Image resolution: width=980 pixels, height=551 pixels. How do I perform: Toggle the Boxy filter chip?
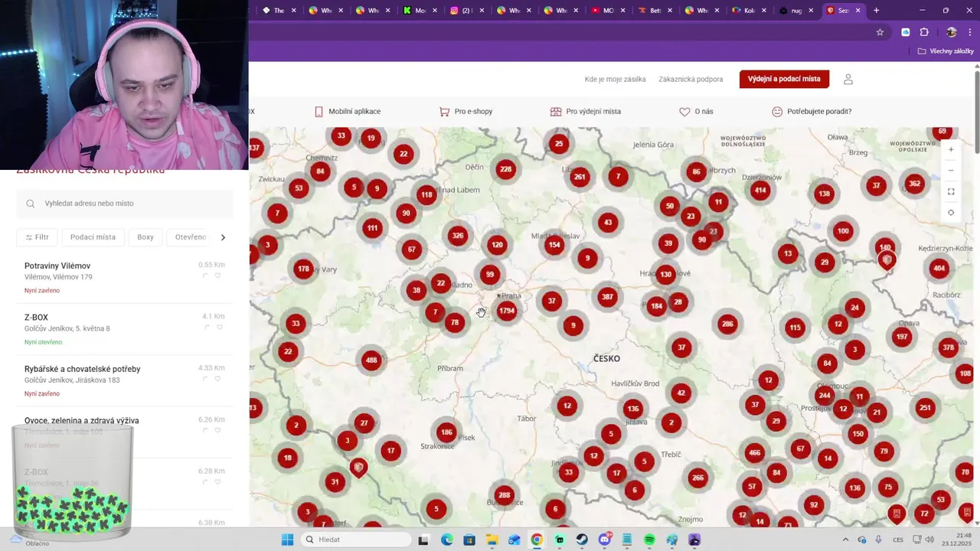145,237
